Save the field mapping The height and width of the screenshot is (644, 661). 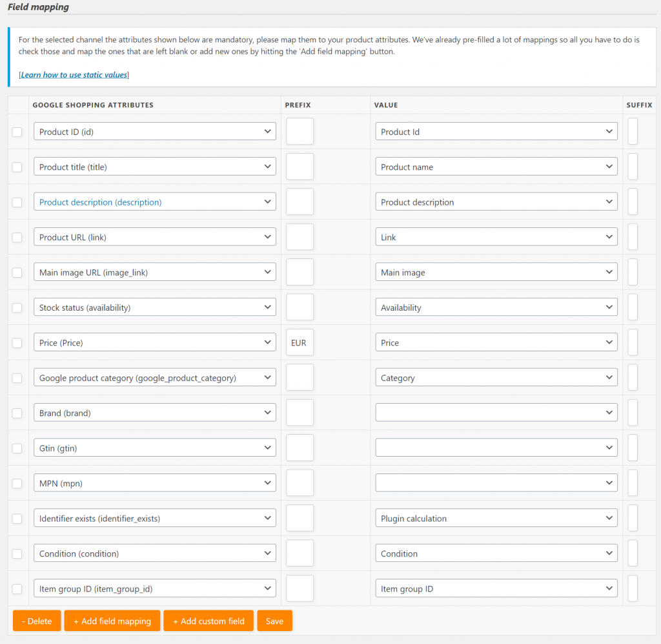[x=275, y=621]
